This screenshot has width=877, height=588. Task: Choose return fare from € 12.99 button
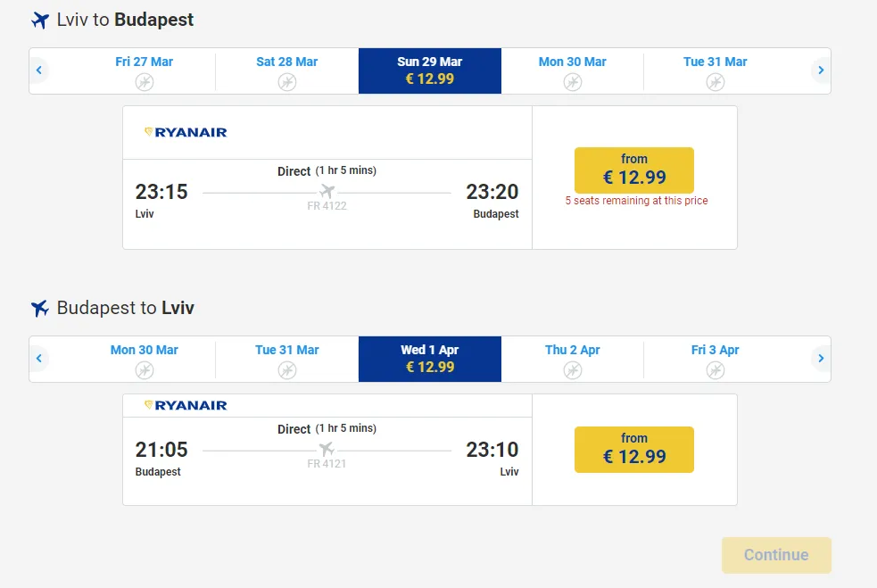[633, 449]
